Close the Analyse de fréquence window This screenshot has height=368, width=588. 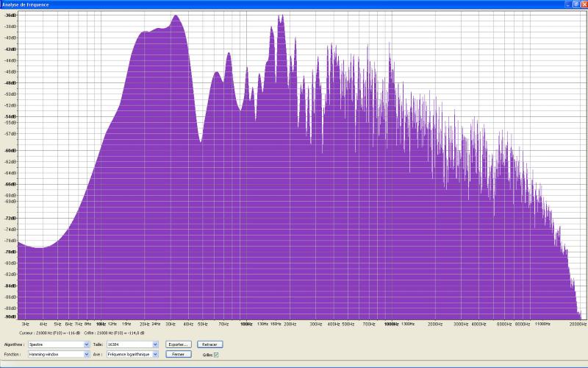click(x=584, y=4)
